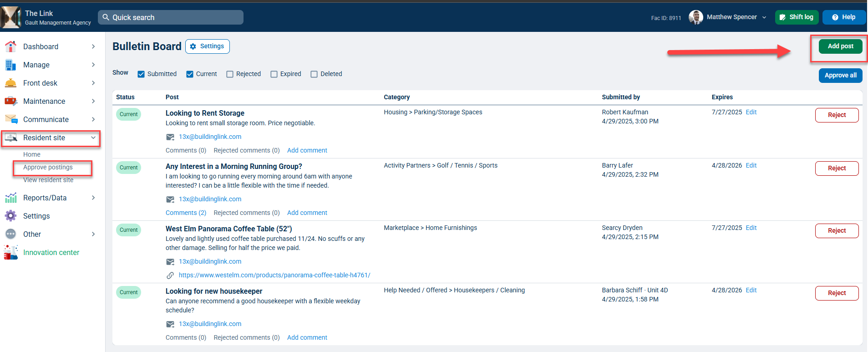The width and height of the screenshot is (868, 352).
Task: Click the envelope icon in West Elm Coffee Table post
Action: point(170,262)
